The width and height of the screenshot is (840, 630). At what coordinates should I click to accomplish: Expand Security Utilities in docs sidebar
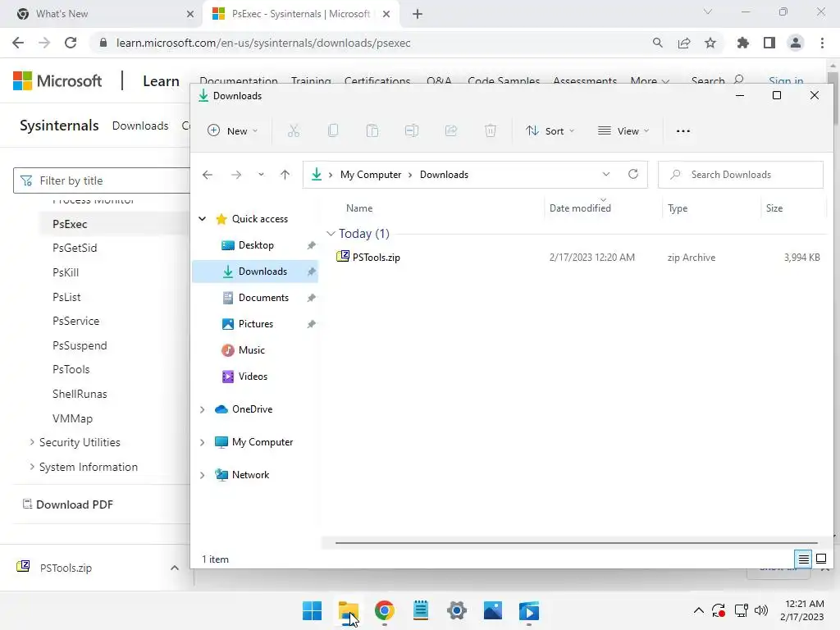pyautogui.click(x=32, y=442)
